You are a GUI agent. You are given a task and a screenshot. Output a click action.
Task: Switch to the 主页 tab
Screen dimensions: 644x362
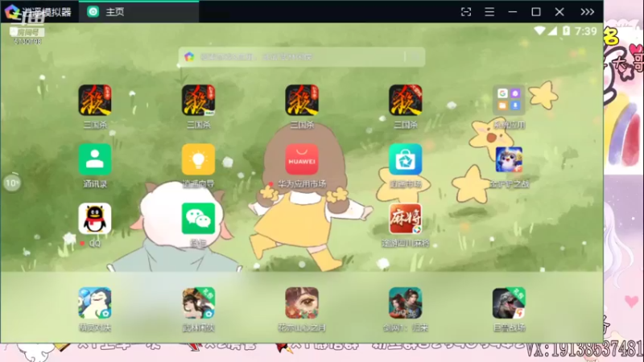[x=138, y=12]
